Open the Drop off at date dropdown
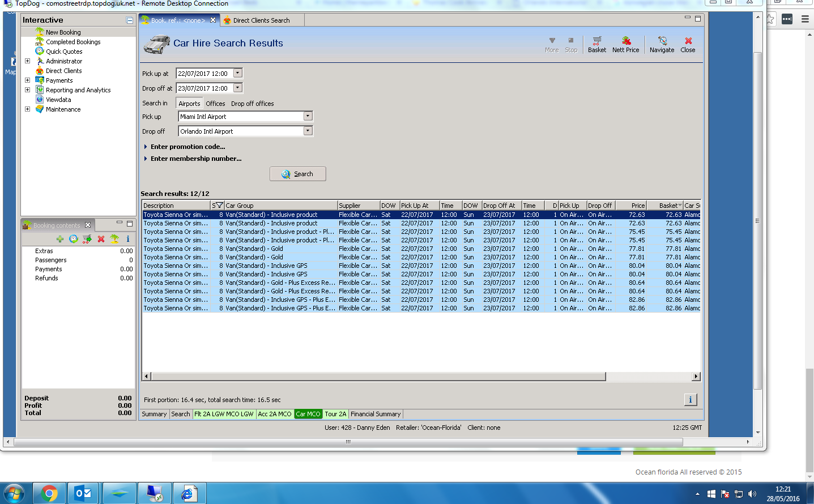The image size is (814, 504). (238, 88)
